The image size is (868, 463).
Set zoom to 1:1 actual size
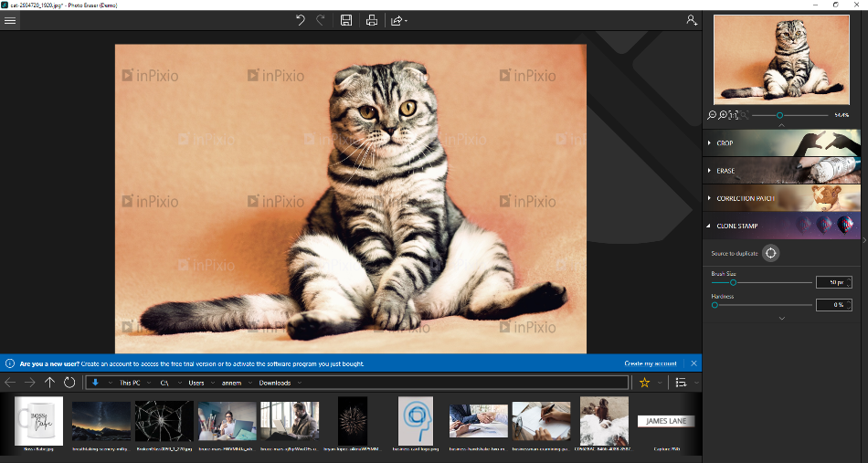pyautogui.click(x=734, y=115)
